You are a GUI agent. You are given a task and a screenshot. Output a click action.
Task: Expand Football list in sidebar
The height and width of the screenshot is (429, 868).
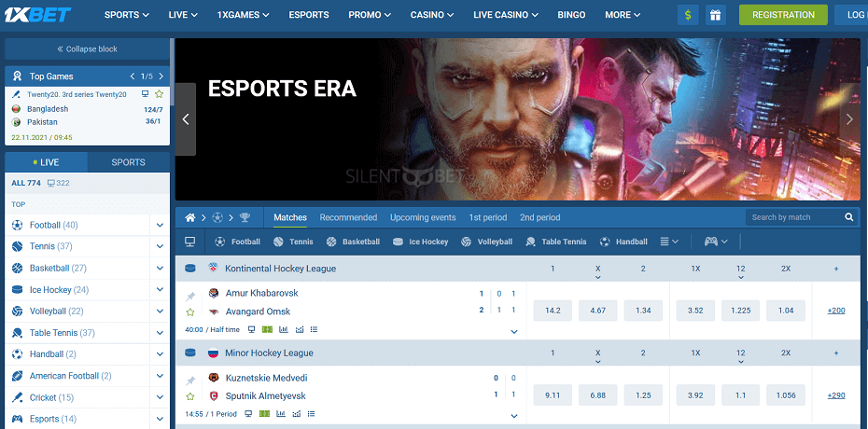click(160, 225)
